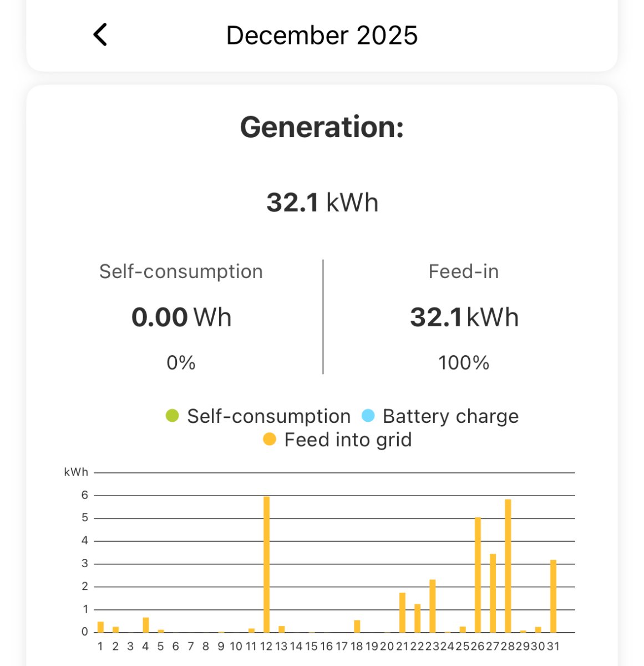The width and height of the screenshot is (644, 666).
Task: Click the blue Battery charge legend dot
Action: pos(368,416)
